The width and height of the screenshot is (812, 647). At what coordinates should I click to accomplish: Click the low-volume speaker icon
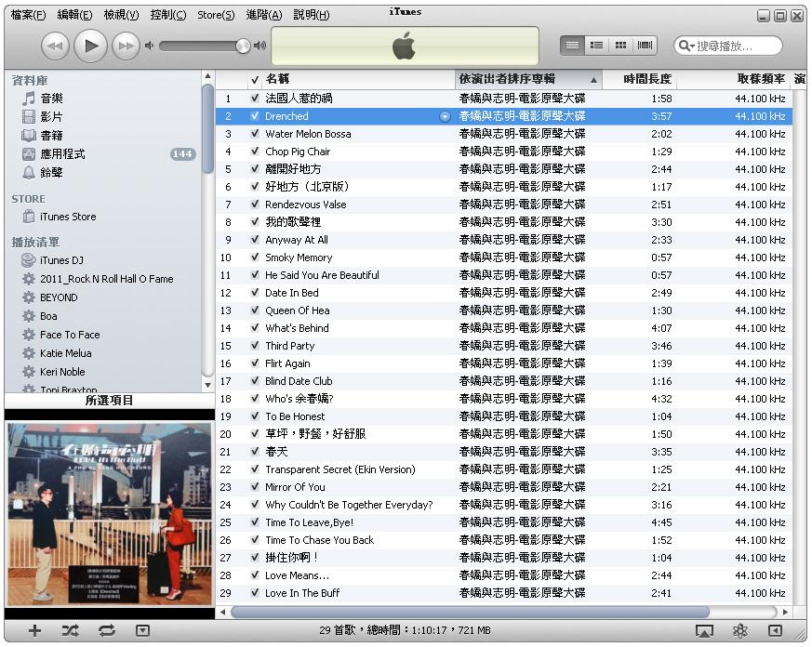149,46
